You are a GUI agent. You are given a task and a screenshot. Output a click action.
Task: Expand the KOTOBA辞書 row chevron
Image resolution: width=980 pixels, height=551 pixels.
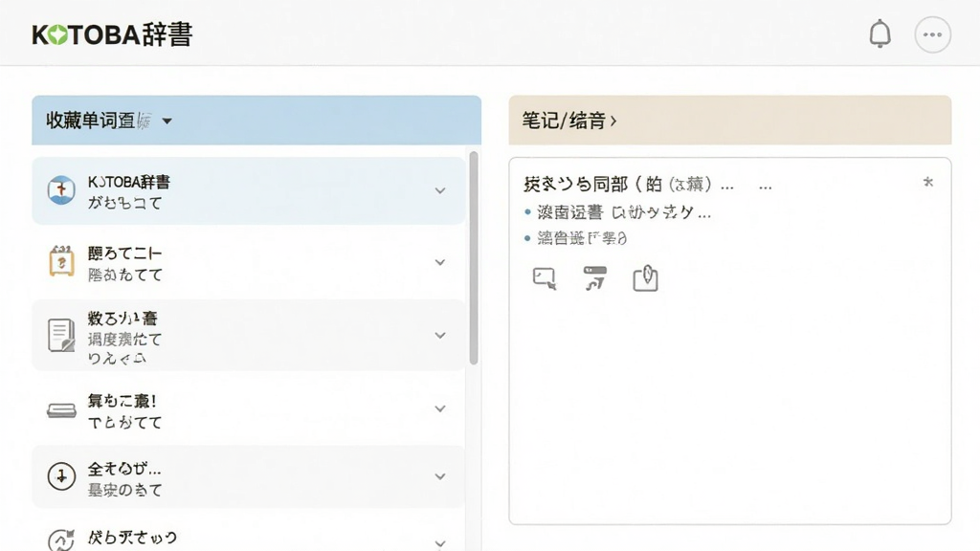click(x=440, y=190)
